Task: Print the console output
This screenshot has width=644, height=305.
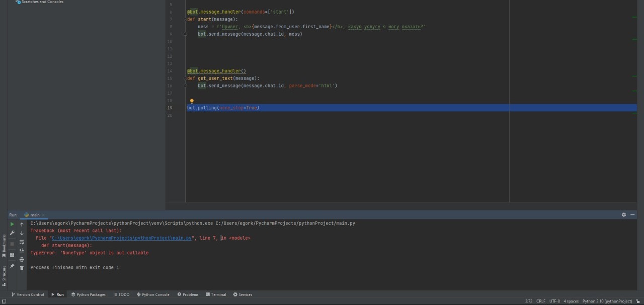Action: pyautogui.click(x=22, y=258)
